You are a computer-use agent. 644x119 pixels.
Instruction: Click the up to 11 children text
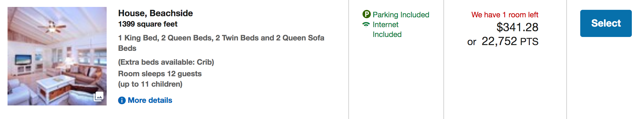point(150,84)
